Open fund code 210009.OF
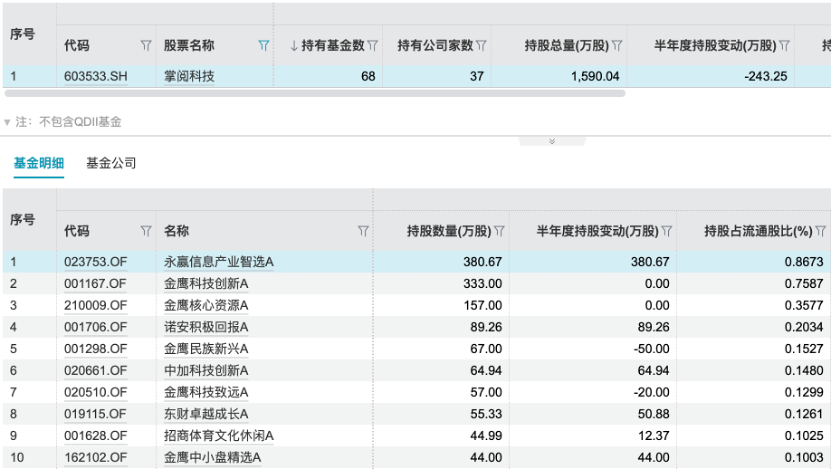The height and width of the screenshot is (470, 832). point(96,305)
